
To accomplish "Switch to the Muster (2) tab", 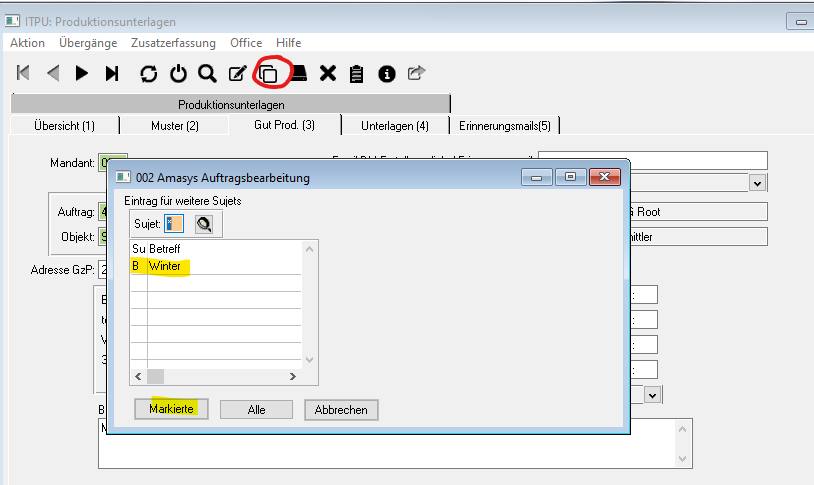I will coord(174,126).
